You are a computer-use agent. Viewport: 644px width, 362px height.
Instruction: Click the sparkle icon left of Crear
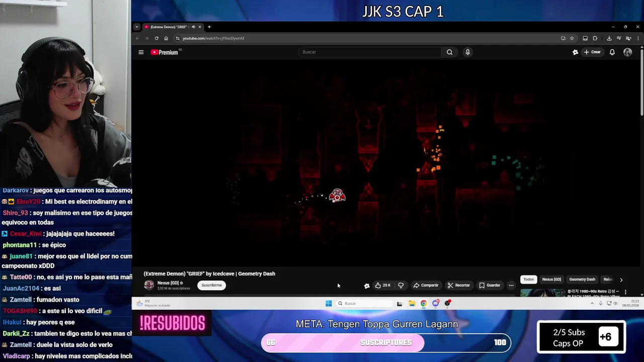point(575,52)
